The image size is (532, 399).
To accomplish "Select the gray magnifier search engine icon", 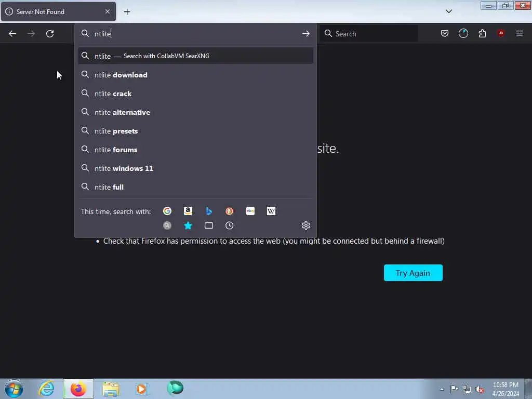I will [167, 225].
